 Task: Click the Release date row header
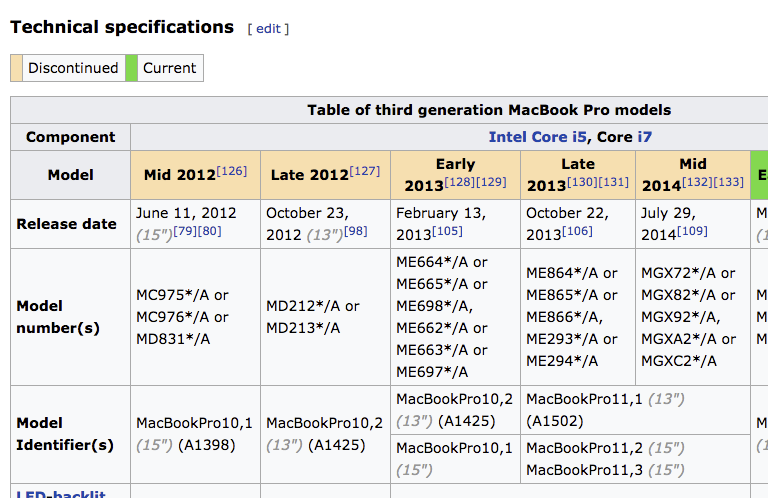click(x=71, y=224)
